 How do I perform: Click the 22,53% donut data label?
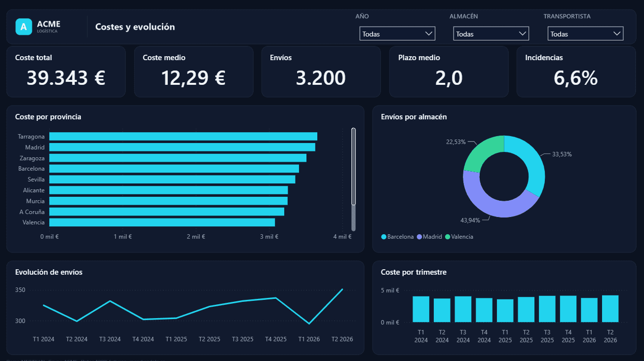(x=456, y=142)
